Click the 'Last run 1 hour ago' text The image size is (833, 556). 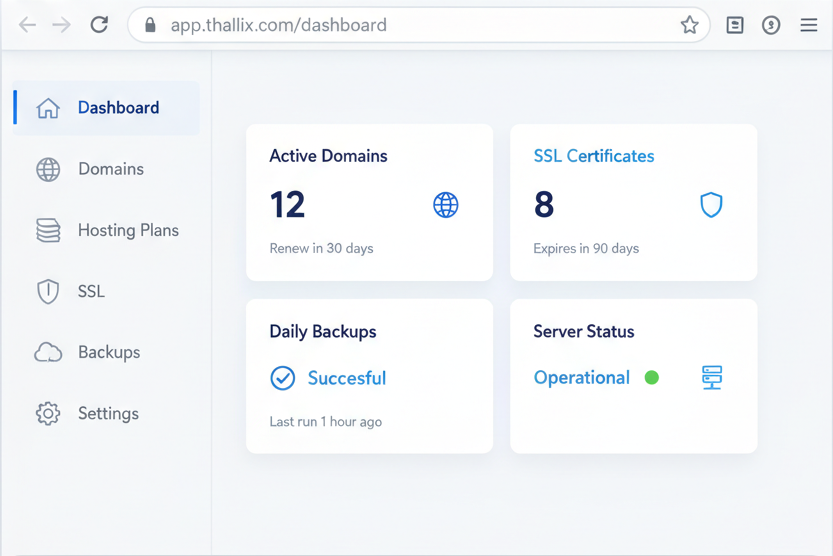pos(326,422)
